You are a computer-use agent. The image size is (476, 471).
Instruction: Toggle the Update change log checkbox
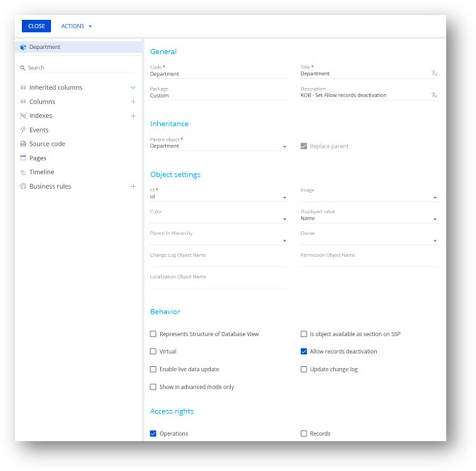point(304,369)
